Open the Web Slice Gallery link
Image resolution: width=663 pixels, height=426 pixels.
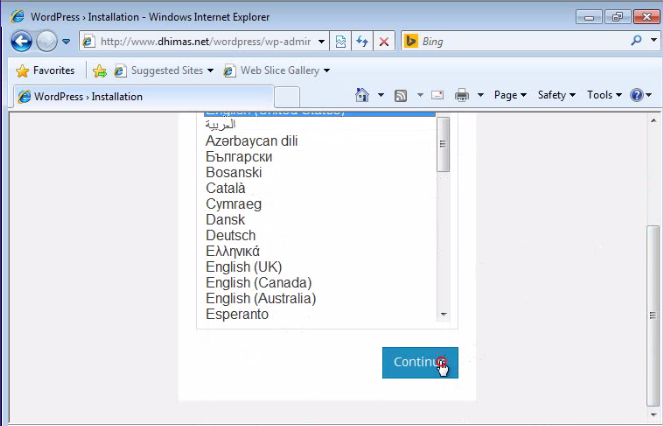[x=279, y=71]
